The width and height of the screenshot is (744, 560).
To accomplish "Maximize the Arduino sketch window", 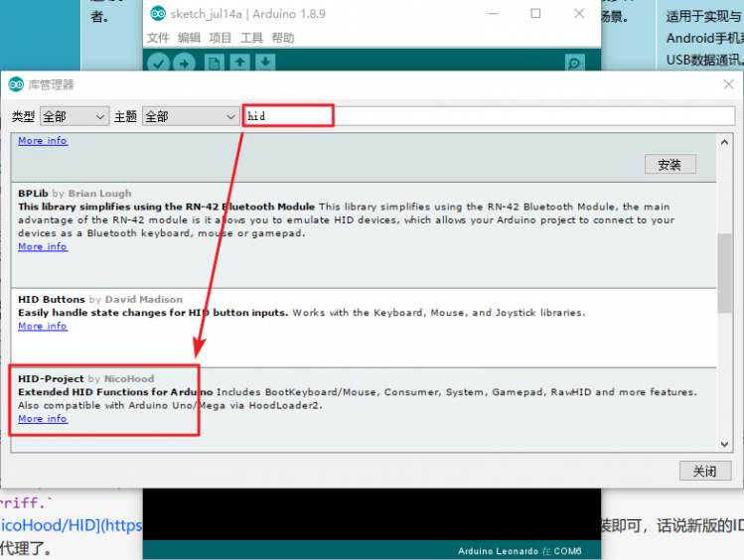I will click(535, 13).
